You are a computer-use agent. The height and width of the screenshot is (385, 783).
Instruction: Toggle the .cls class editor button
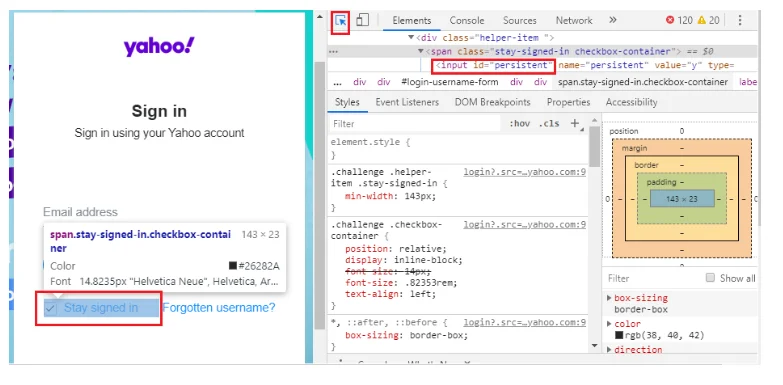[549, 123]
